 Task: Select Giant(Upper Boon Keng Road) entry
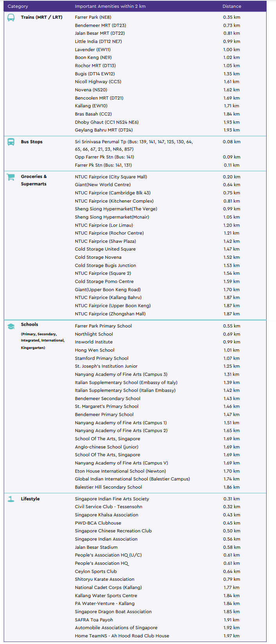tap(108, 290)
